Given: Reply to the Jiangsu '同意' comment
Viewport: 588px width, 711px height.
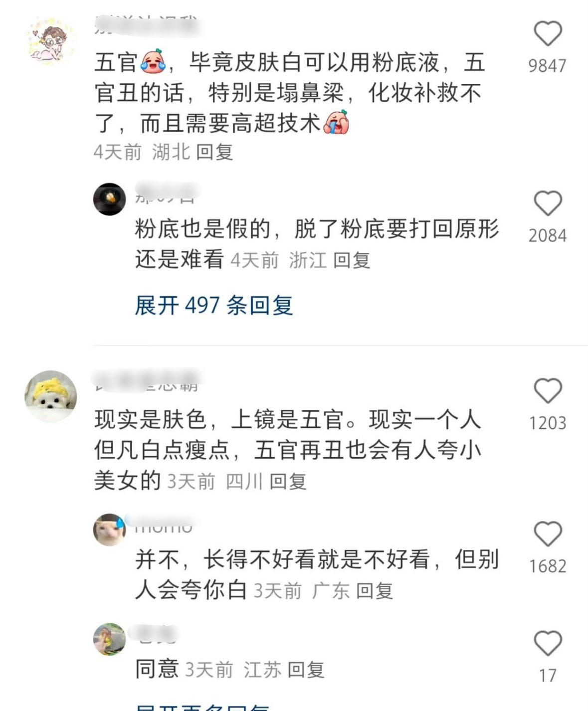Looking at the screenshot, I should pos(306,670).
